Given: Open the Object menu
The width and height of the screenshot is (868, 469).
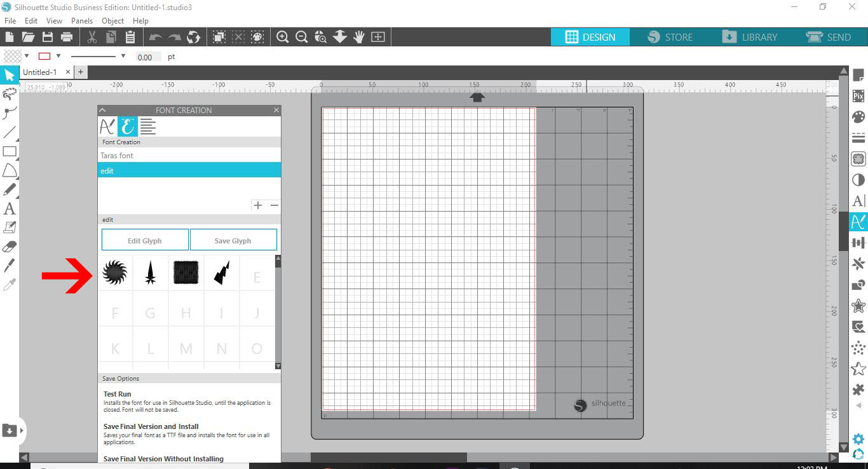Looking at the screenshot, I should [113, 20].
